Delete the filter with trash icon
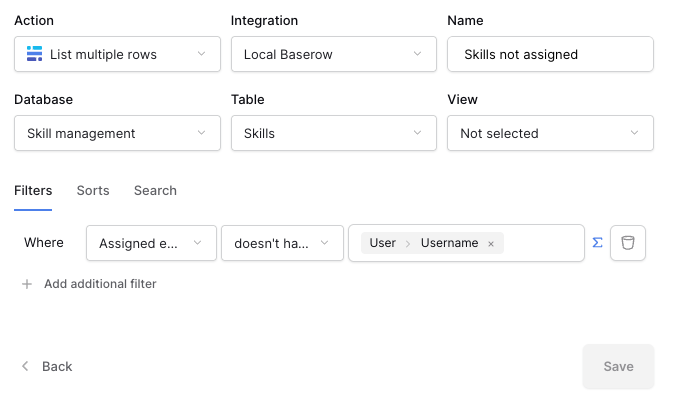 pos(627,243)
